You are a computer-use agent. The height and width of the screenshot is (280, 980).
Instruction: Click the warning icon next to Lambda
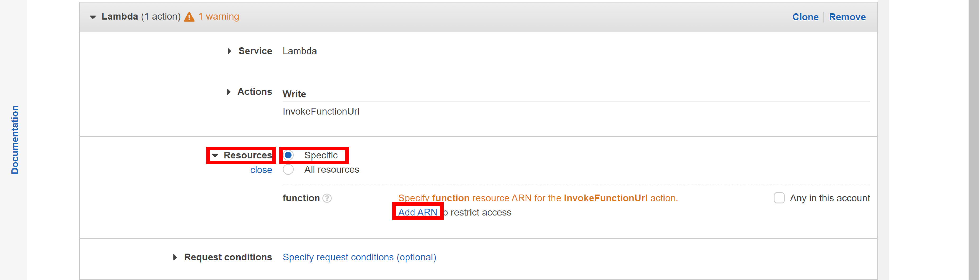point(190,16)
